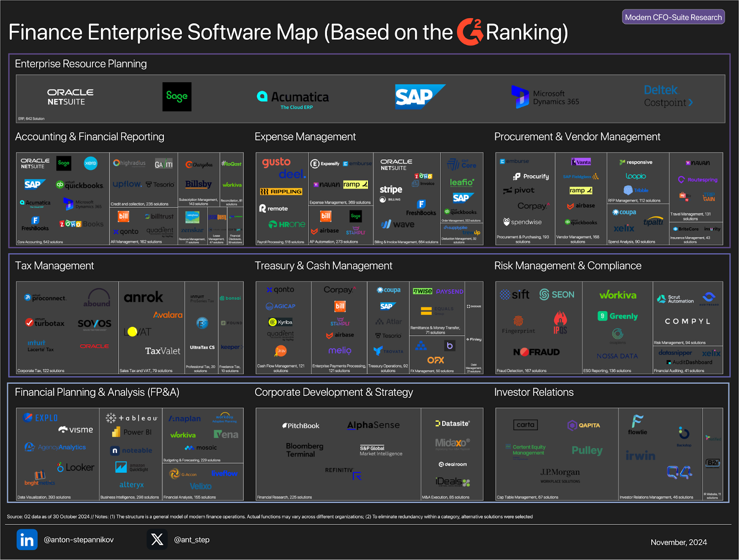
Task: Select the TaxValet logo
Action: [x=163, y=351]
